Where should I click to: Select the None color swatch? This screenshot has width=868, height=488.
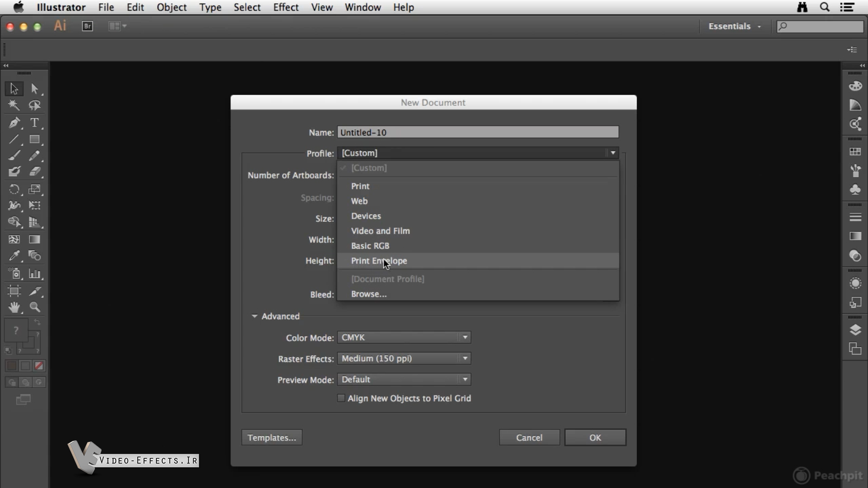tap(39, 366)
